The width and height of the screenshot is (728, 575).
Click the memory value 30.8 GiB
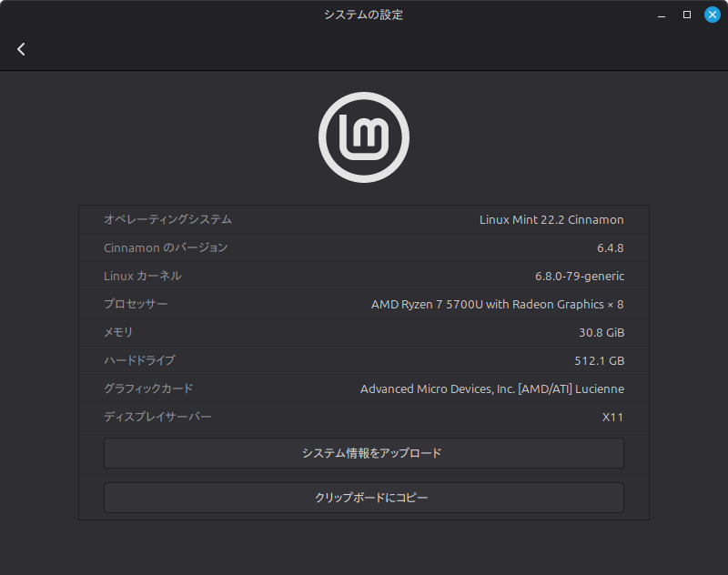click(x=602, y=332)
